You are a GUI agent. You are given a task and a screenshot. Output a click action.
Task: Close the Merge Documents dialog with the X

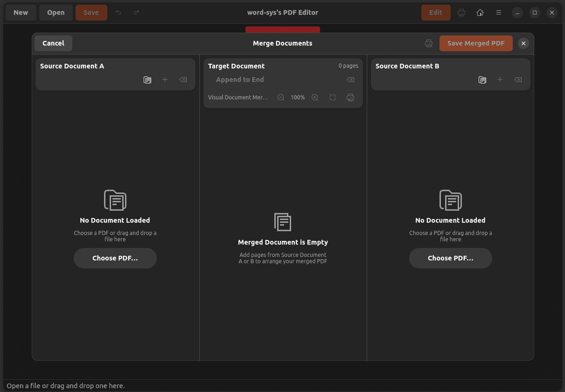pyautogui.click(x=523, y=43)
